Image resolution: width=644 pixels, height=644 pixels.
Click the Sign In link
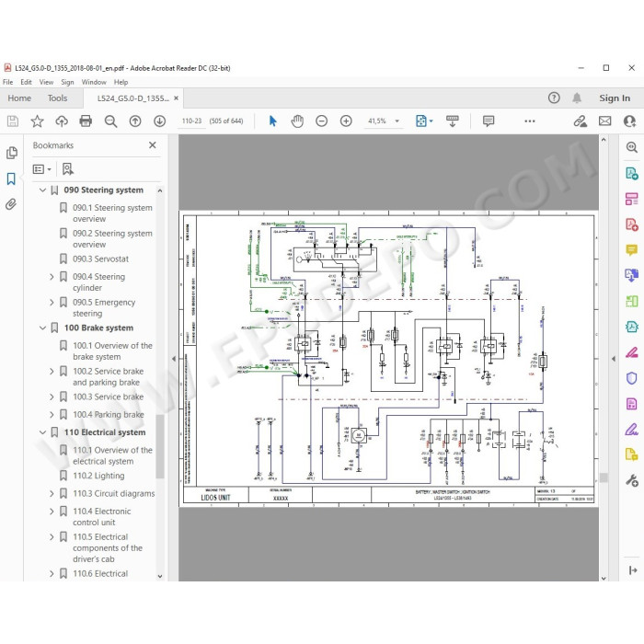[615, 98]
